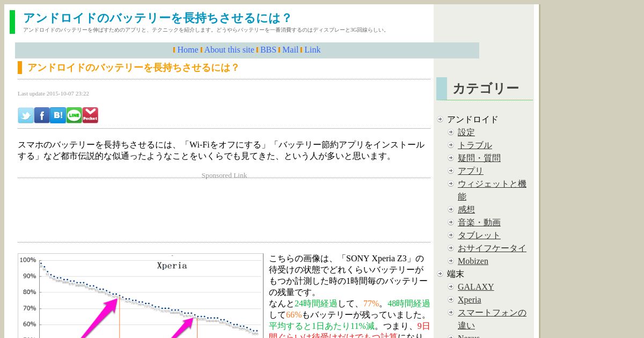This screenshot has height=338, width=644.
Task: Save the page with the Pocket icon
Action: pos(90,115)
